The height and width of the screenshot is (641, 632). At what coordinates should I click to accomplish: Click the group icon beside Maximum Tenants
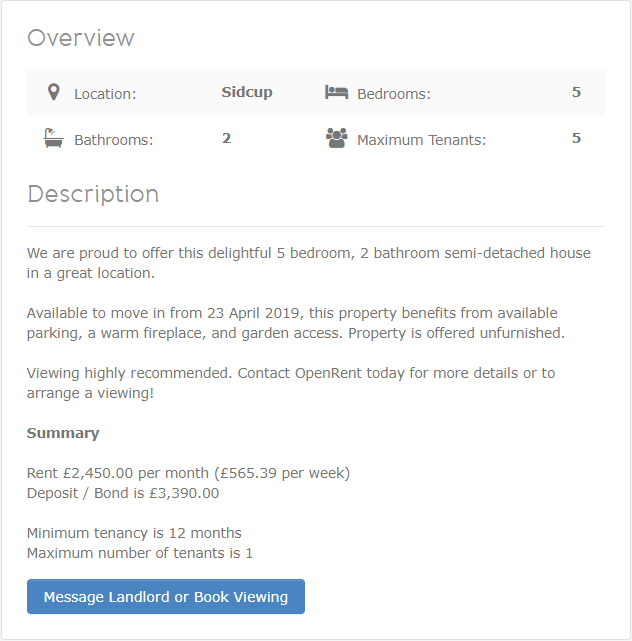coord(336,138)
